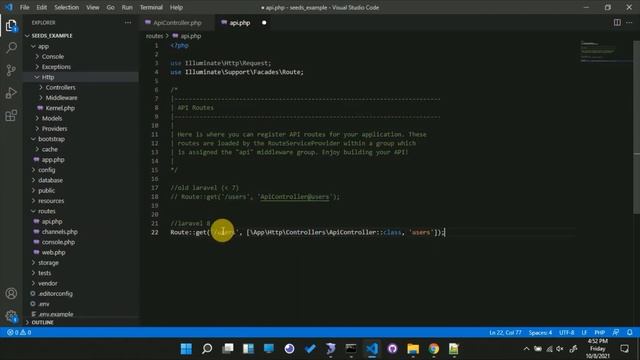Screen dimensions: 640x360
Task: Expand the Console folder
Action: point(53,57)
